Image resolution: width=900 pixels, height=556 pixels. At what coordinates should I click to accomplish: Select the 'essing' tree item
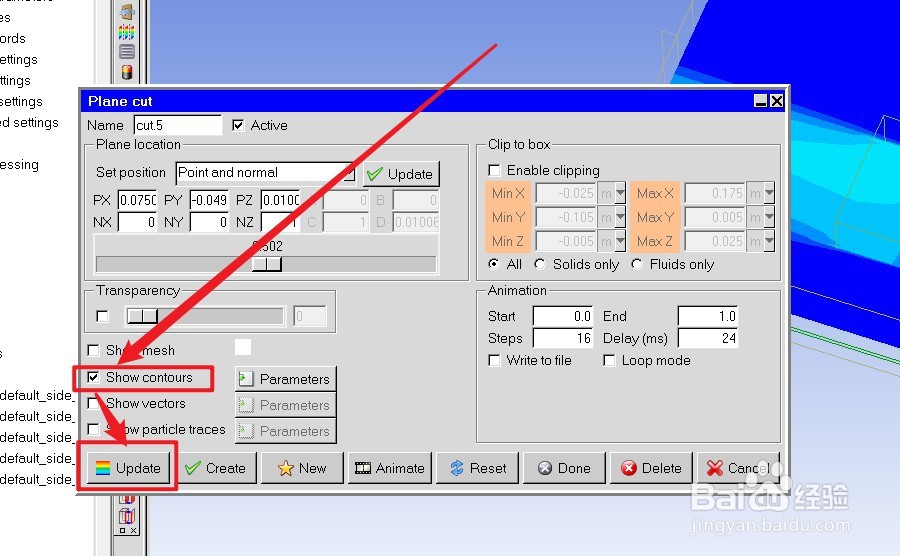pyautogui.click(x=20, y=165)
